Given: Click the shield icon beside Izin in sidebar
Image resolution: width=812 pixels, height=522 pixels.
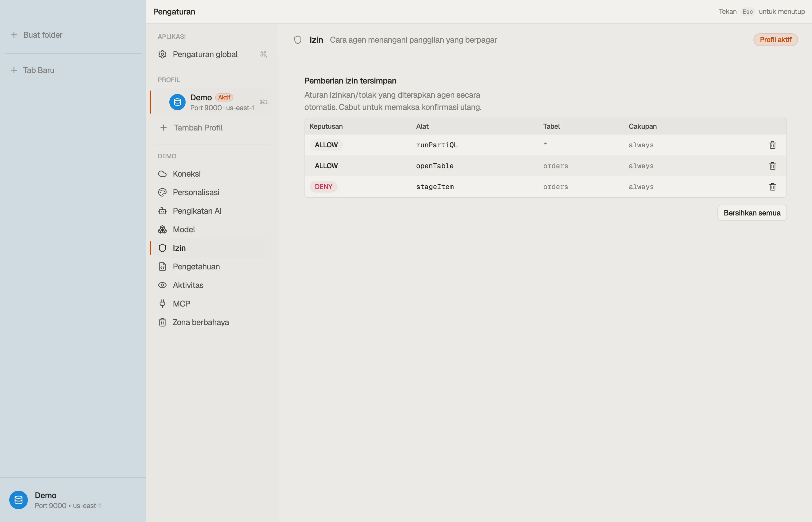Looking at the screenshot, I should (x=162, y=248).
